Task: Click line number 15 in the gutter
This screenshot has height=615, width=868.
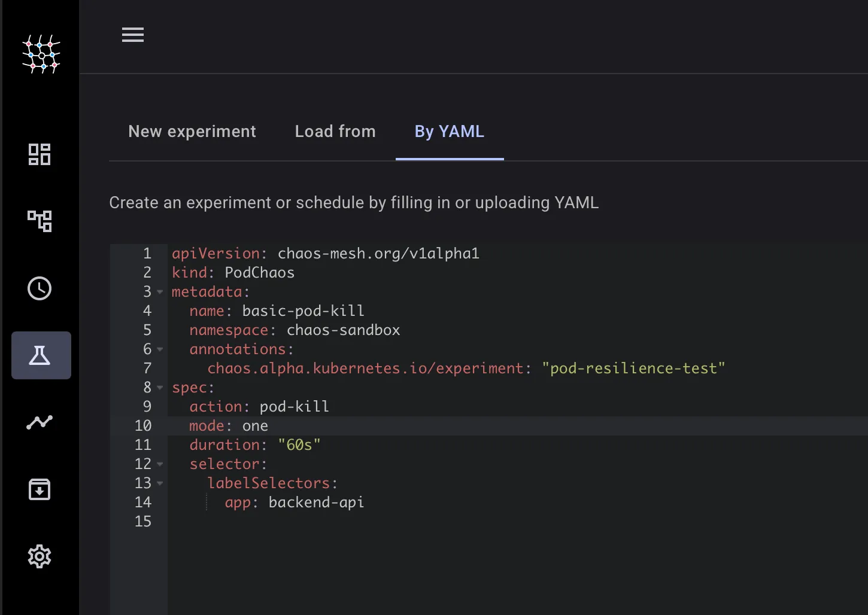Action: click(143, 522)
